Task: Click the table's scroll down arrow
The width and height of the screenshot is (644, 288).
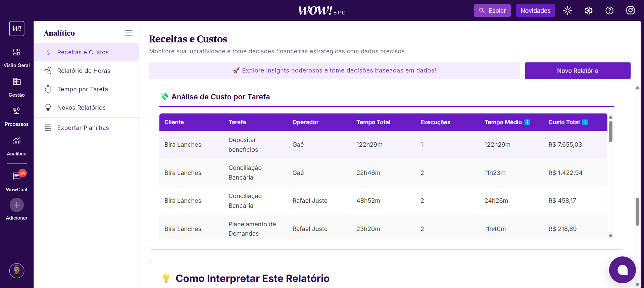Action: tap(610, 236)
